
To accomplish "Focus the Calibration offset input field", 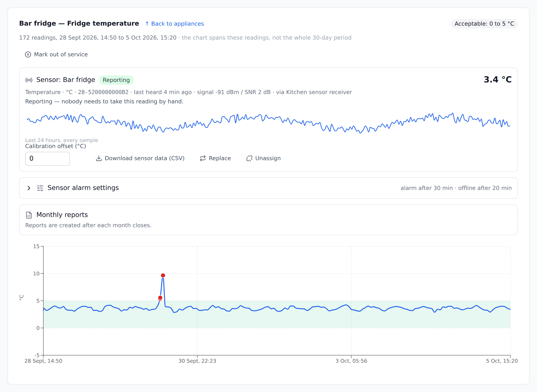I will [x=48, y=159].
